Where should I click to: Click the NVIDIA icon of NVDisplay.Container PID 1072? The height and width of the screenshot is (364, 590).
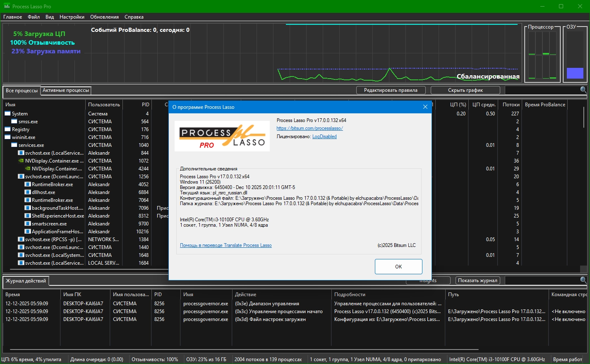coord(21,160)
